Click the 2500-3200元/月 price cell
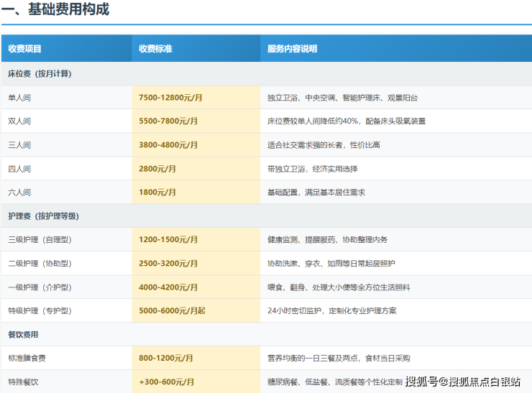Viewport: 532px width, 393px height. tap(168, 264)
